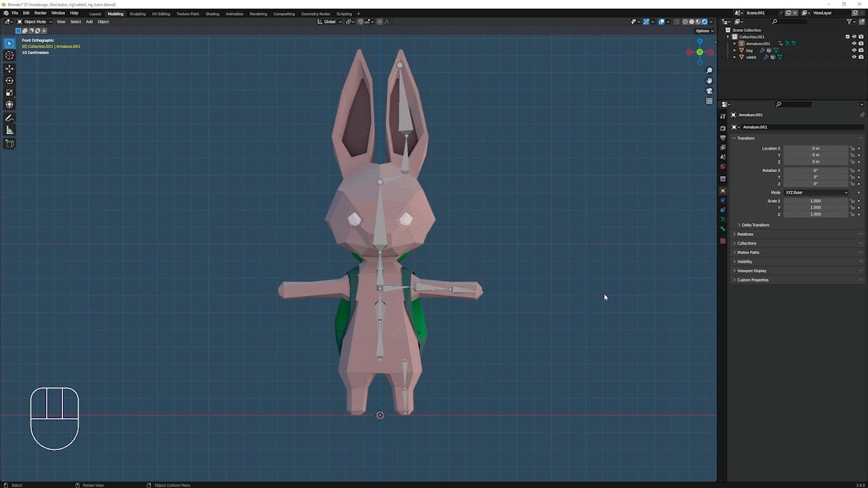Uncheck the Collection.001 exclude checkbox
Image resolution: width=868 pixels, height=488 pixels.
[847, 37]
